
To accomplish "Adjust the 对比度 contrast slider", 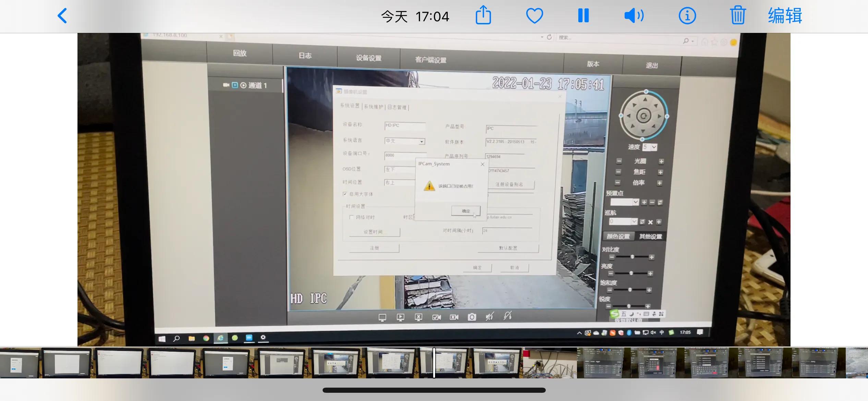I will (632, 257).
